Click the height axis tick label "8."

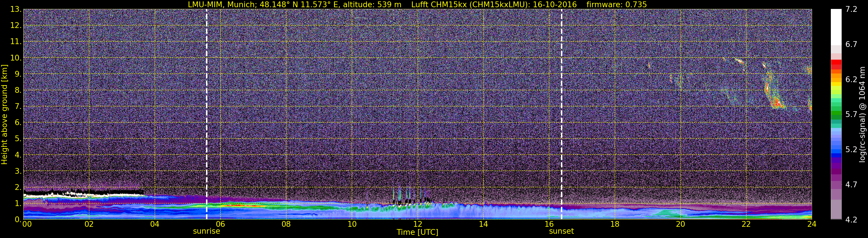(18, 90)
